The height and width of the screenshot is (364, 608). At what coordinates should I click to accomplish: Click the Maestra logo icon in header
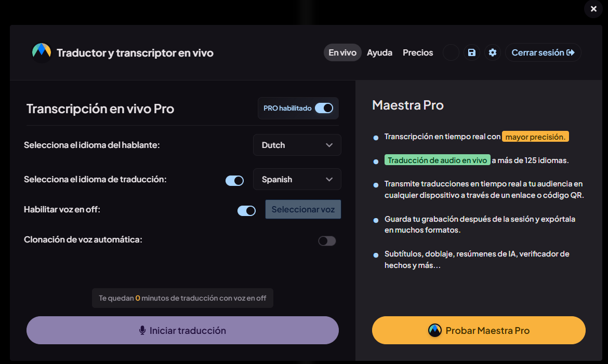click(42, 52)
